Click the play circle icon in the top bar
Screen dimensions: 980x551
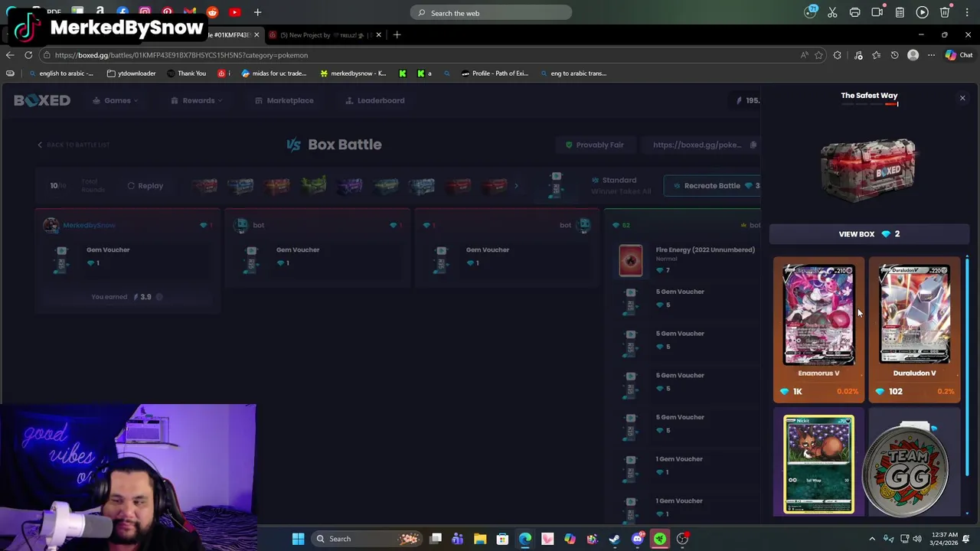[922, 12]
